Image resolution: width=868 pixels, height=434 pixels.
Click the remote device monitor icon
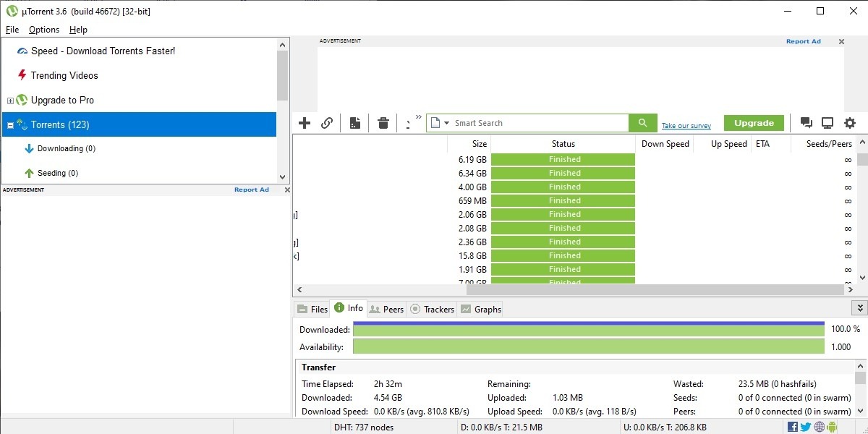[x=827, y=122]
